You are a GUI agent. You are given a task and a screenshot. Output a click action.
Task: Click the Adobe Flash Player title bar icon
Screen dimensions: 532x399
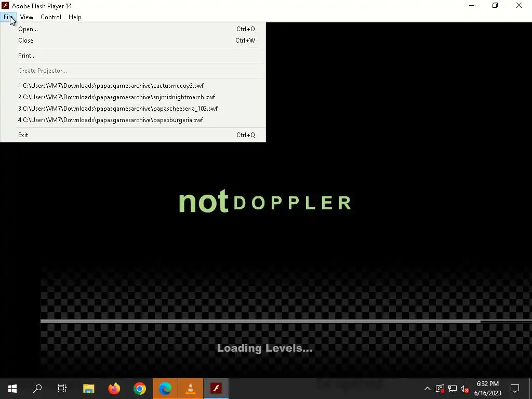pos(5,6)
